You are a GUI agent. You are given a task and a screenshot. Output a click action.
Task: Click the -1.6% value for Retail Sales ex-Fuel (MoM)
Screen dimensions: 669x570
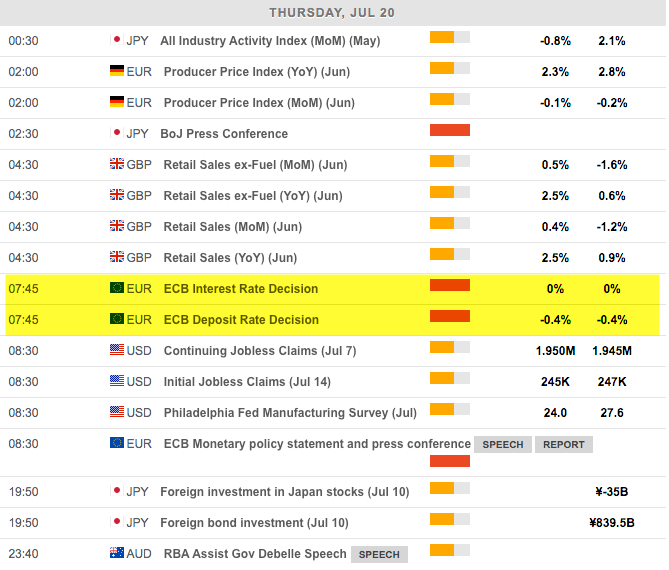(612, 165)
